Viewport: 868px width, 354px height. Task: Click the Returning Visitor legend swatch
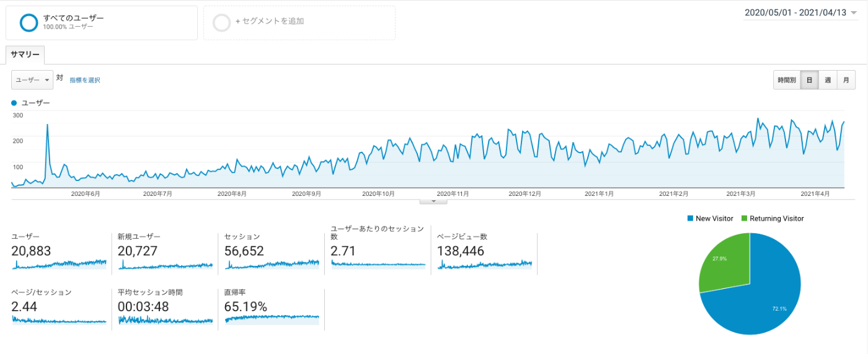click(745, 218)
